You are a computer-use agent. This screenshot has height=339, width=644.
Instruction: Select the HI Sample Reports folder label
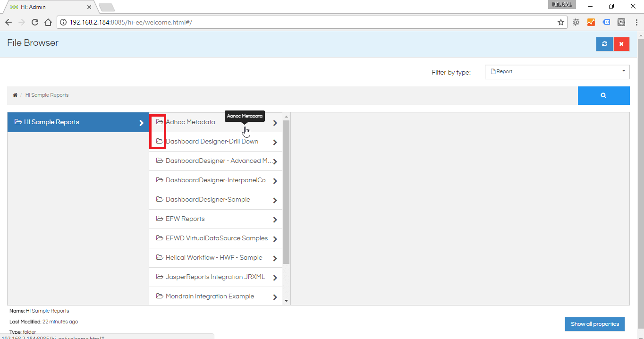[51, 122]
